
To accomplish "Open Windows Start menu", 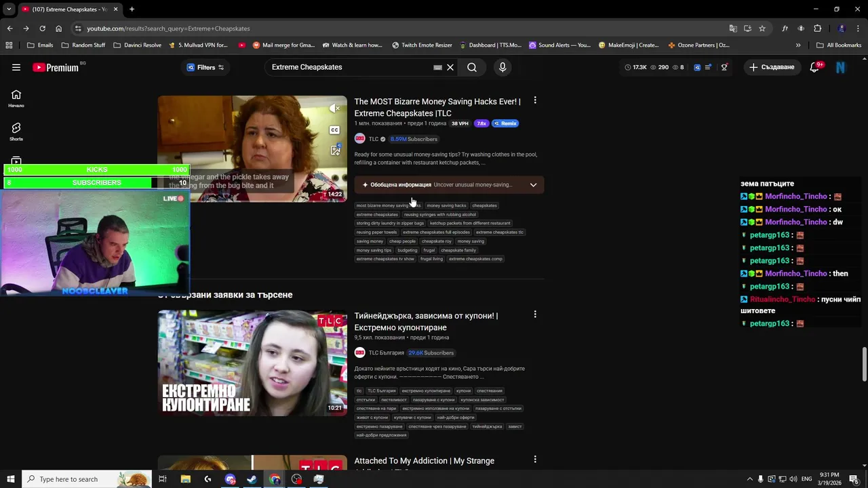I will [x=11, y=479].
